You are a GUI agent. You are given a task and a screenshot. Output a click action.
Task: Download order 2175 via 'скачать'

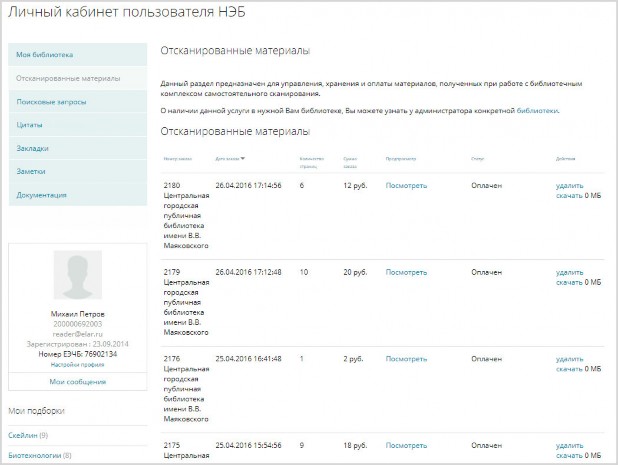(x=569, y=456)
